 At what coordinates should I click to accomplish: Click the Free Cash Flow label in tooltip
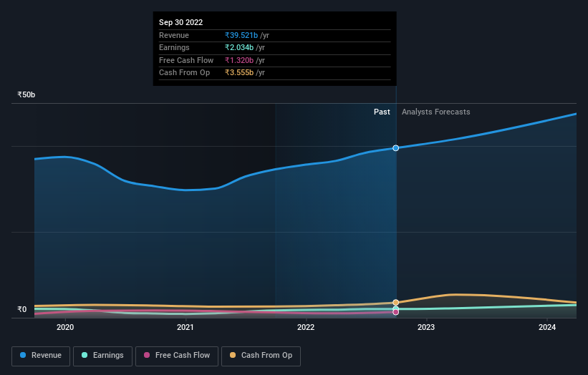(x=186, y=60)
